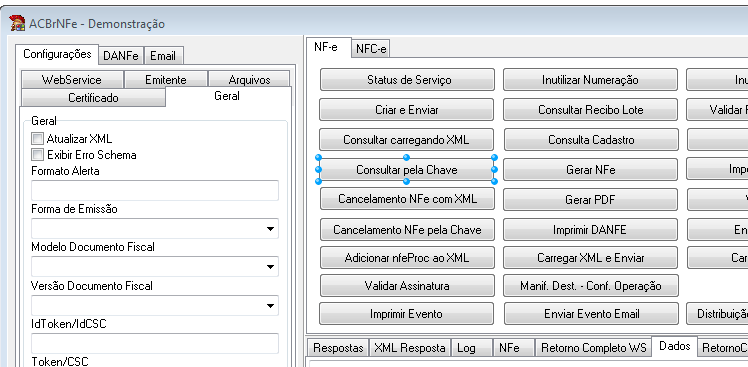Screen dimensions: 748x367
Task: Open the DANFe tab
Action: click(x=121, y=56)
